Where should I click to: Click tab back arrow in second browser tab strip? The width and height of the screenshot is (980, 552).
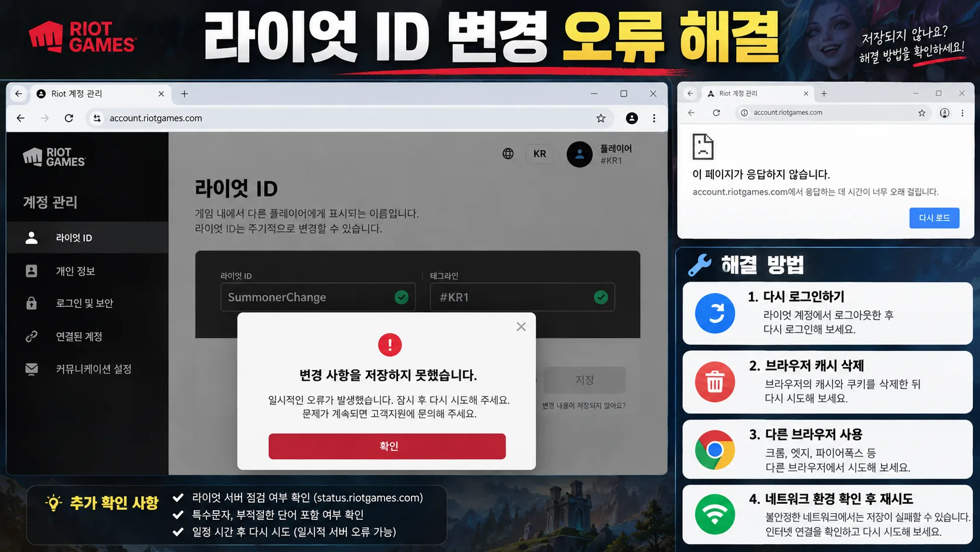click(690, 93)
